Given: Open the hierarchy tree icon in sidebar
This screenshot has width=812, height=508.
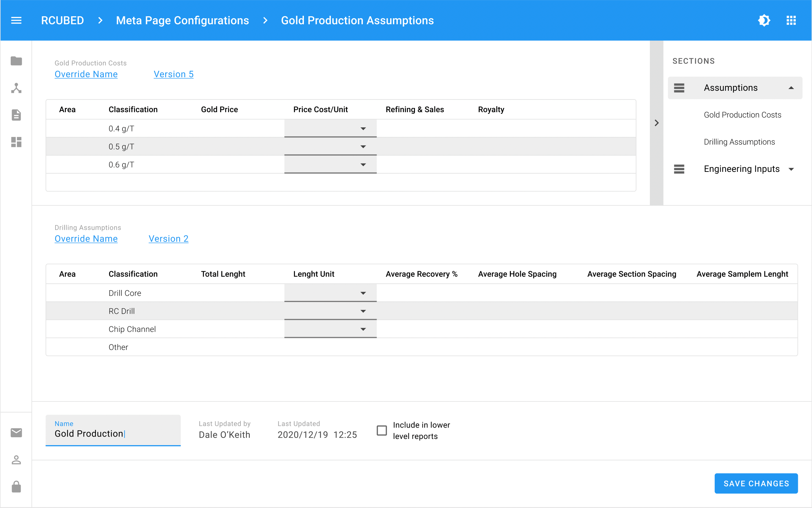Looking at the screenshot, I should [x=16, y=88].
